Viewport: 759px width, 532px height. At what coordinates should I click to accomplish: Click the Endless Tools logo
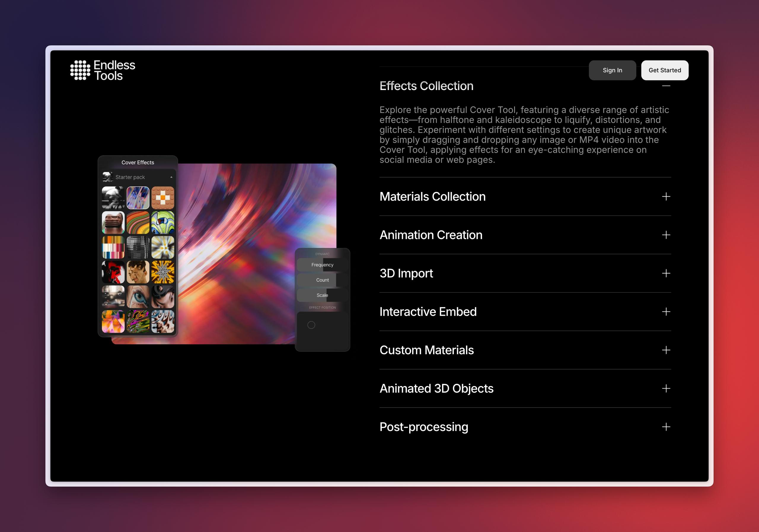[x=103, y=70]
